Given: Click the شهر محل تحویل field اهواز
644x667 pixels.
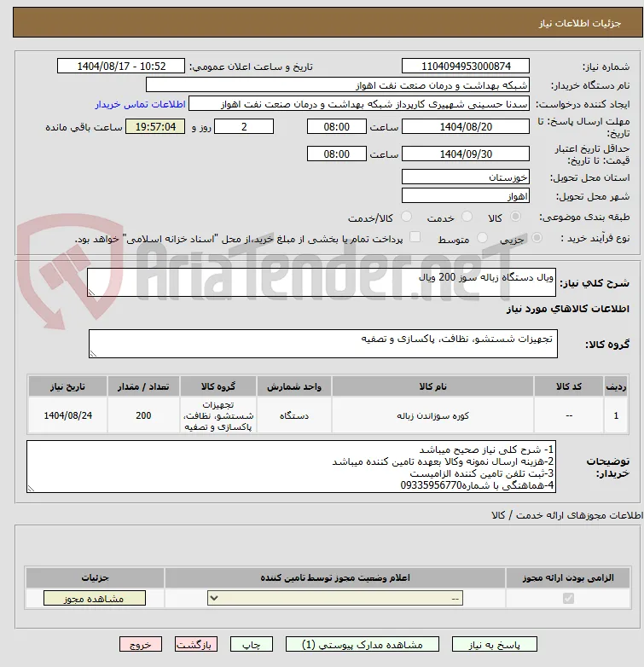Looking at the screenshot, I should click(x=466, y=195).
